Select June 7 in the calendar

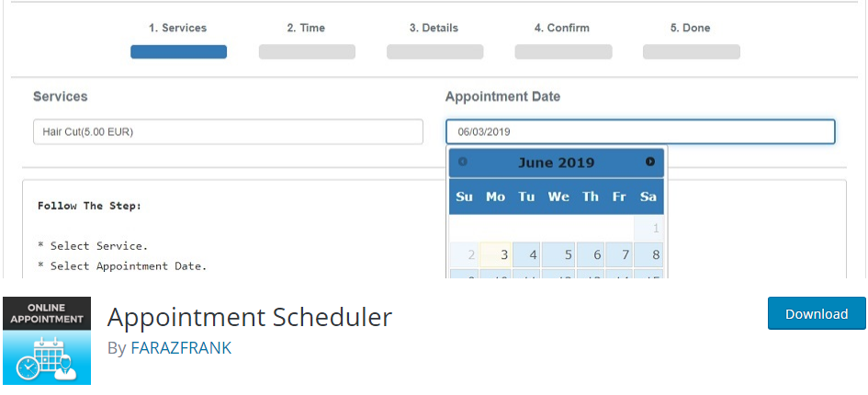(619, 254)
